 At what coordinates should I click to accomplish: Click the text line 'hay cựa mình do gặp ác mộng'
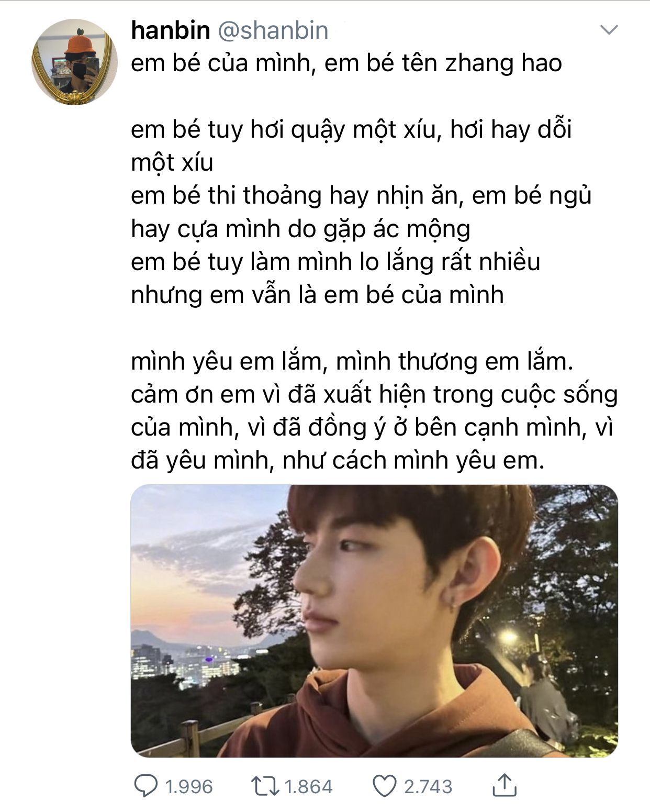[300, 229]
